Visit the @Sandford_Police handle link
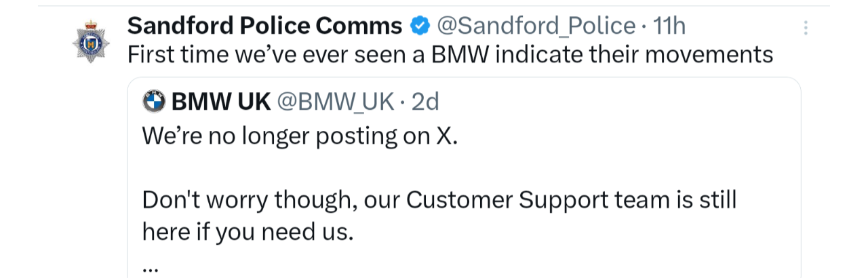Viewport: 868px width, 278px height. pos(536,26)
